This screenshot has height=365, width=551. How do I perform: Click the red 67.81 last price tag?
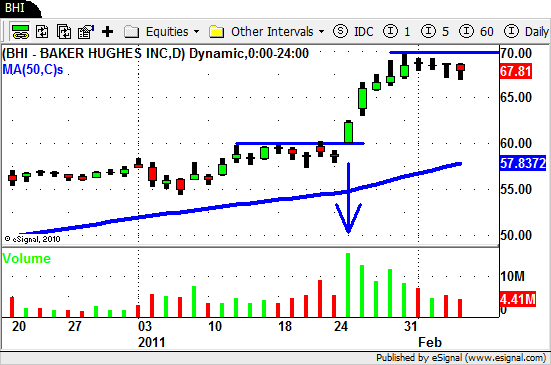tap(516, 71)
